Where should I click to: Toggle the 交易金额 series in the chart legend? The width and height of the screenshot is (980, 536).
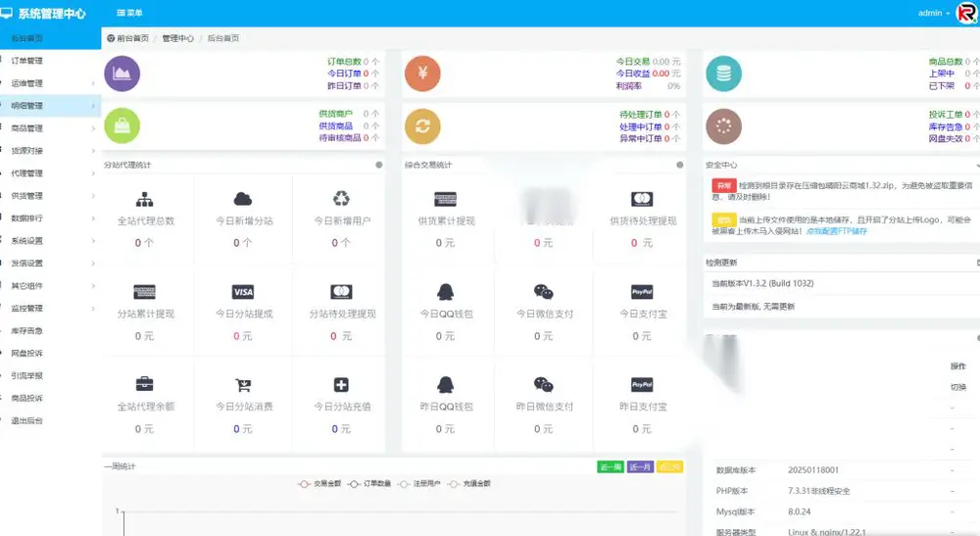point(319,483)
